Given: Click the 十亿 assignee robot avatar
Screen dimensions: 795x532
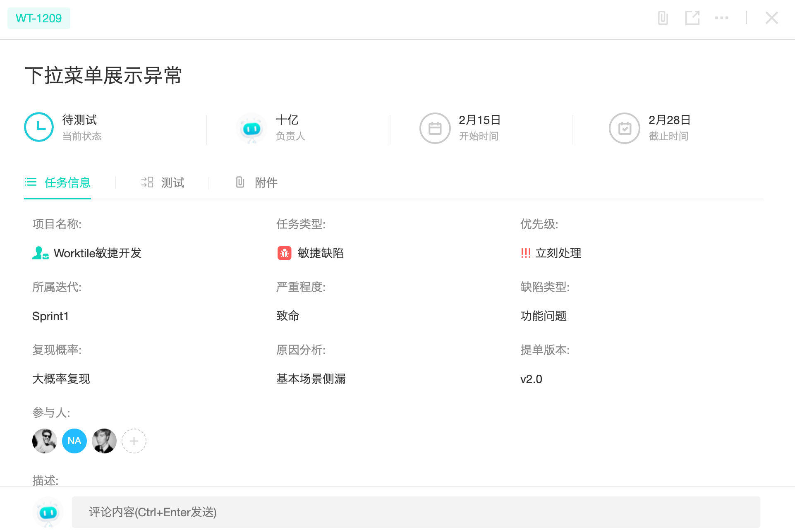Looking at the screenshot, I should click(x=251, y=128).
